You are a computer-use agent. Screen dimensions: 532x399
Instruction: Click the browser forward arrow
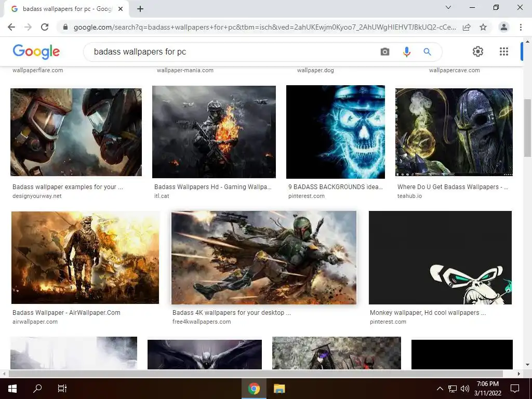[28, 27]
